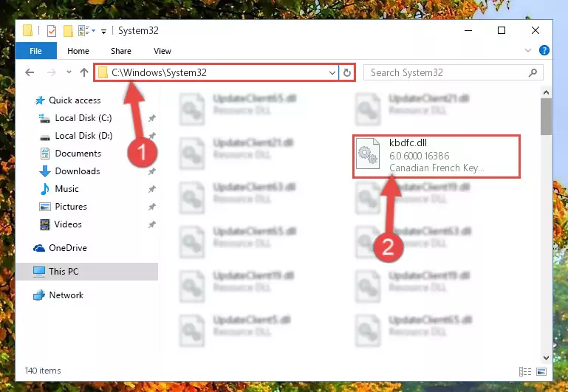Screen dimensions: 568x392
Task: Click the file list vertical scrollbar thumb
Action: tap(546, 117)
